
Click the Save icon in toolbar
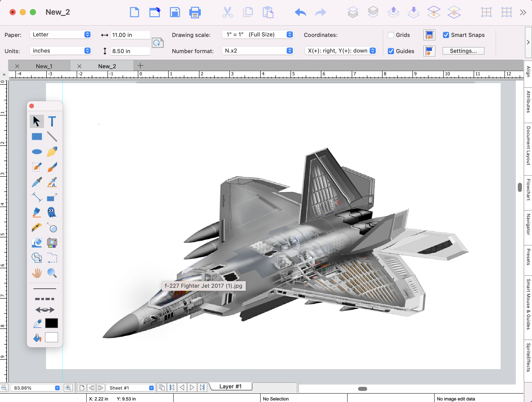(x=175, y=12)
